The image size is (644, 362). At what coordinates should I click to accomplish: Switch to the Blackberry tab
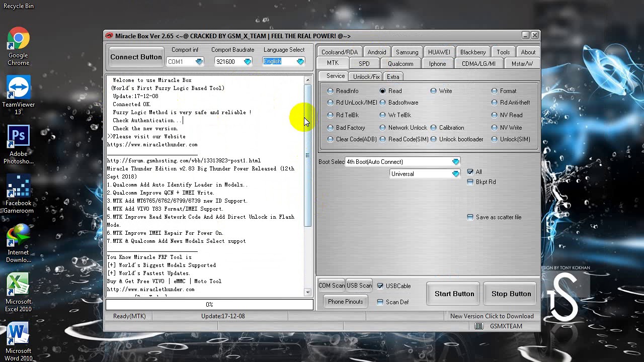(473, 52)
